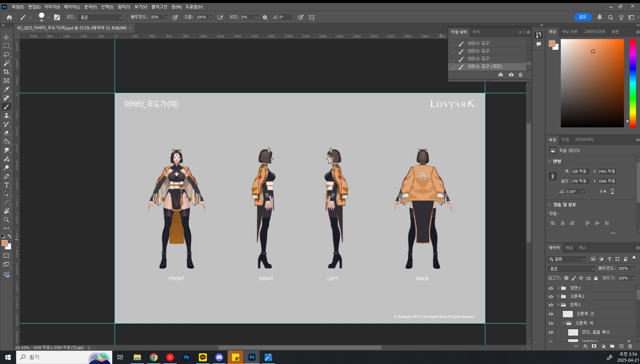Select the Magic Wand tool
The height and width of the screenshot is (364, 640).
[6, 63]
